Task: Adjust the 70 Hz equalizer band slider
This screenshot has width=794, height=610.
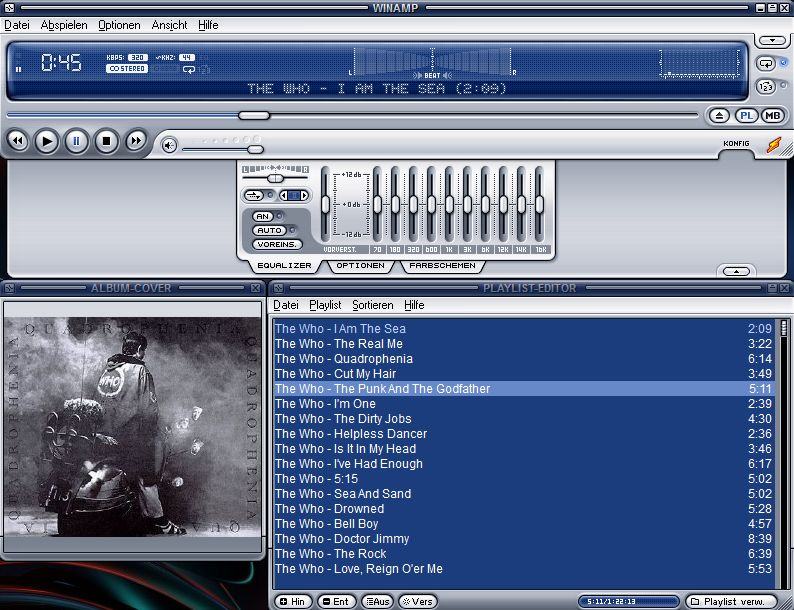Action: click(377, 205)
